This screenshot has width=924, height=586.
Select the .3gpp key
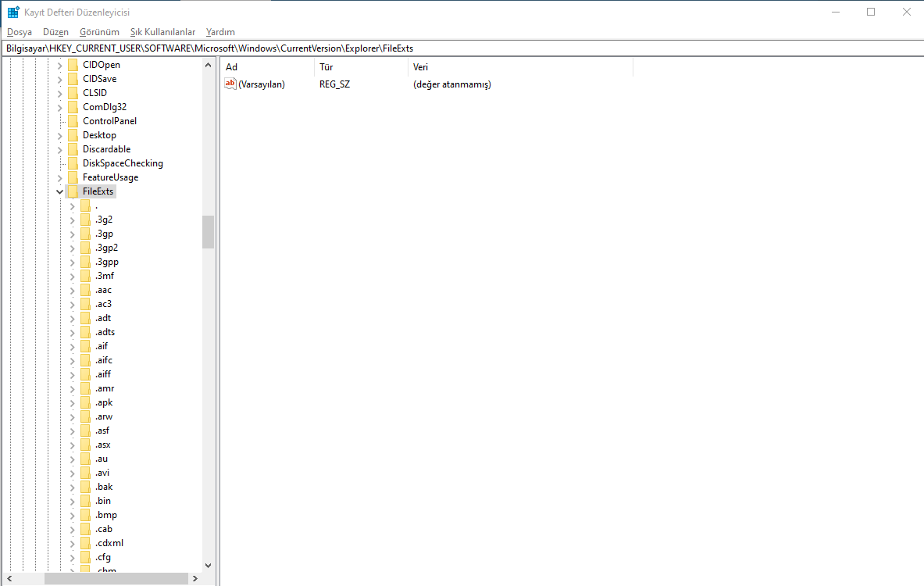(x=107, y=262)
